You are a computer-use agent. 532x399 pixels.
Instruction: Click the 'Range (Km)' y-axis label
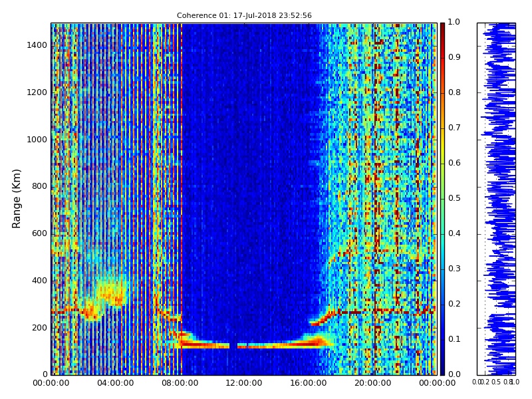16,199
